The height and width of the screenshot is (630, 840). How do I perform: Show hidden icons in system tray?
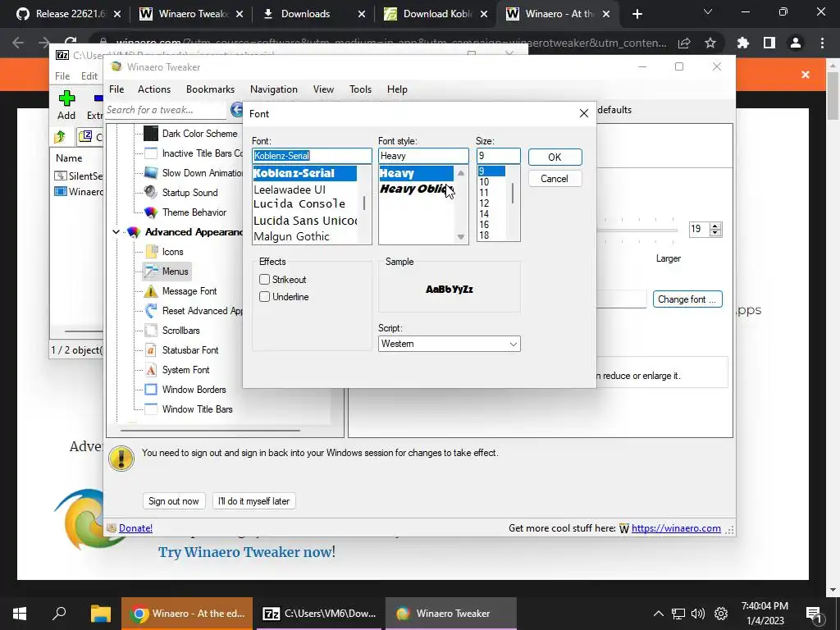pos(659,614)
